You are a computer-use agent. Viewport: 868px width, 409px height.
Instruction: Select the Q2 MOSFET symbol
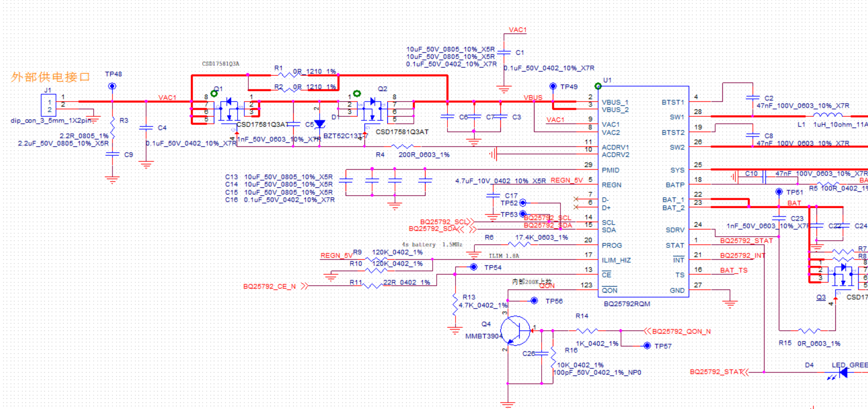pos(372,110)
